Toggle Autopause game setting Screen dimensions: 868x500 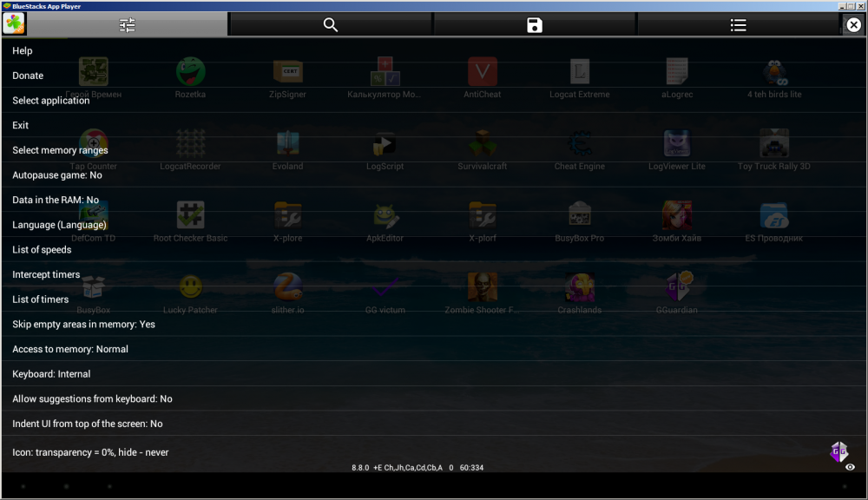tap(57, 175)
